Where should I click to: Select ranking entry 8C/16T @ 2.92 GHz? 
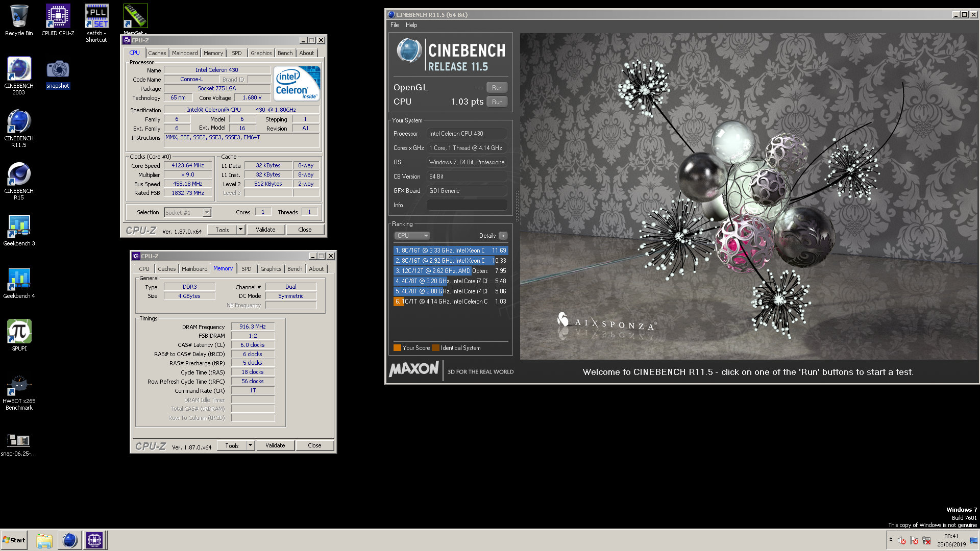tap(451, 261)
